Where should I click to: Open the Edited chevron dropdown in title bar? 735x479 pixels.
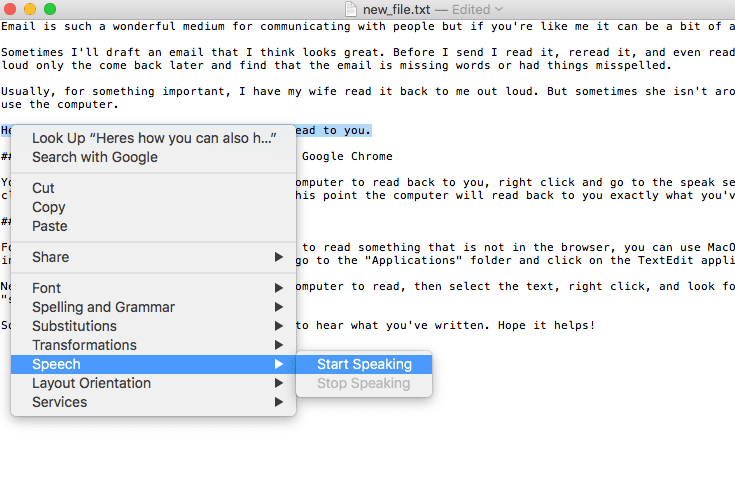(x=499, y=9)
